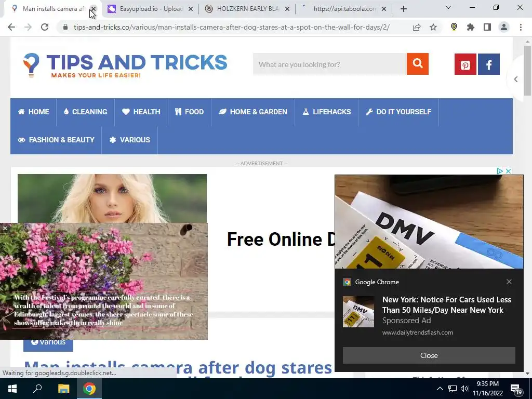Open the New York cars notification headline
532x399 pixels.
point(446,304)
